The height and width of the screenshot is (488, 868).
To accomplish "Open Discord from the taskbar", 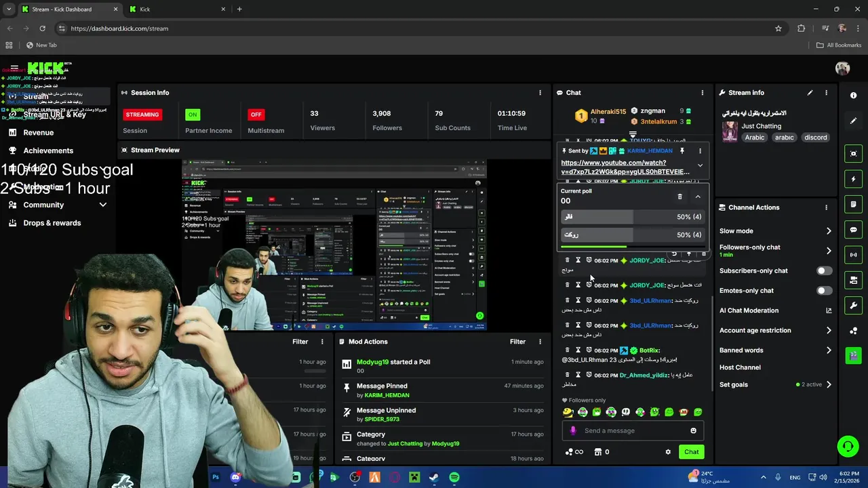I will click(235, 477).
